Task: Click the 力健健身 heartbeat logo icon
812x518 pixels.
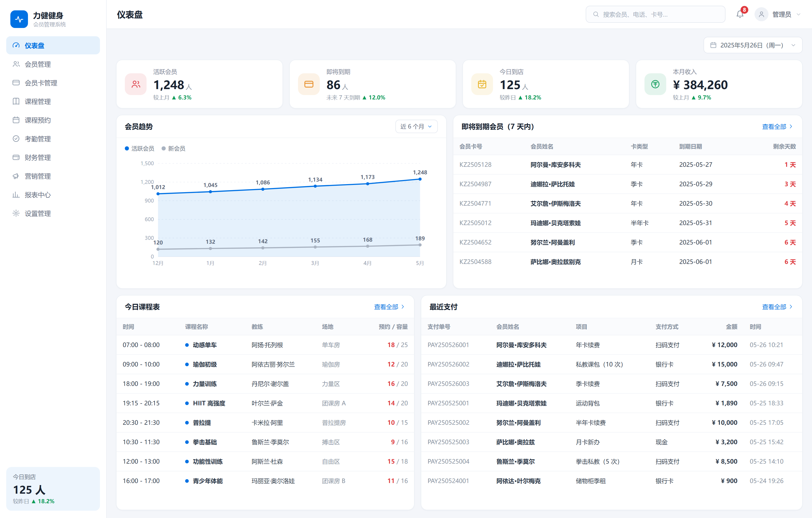Action: tap(19, 19)
